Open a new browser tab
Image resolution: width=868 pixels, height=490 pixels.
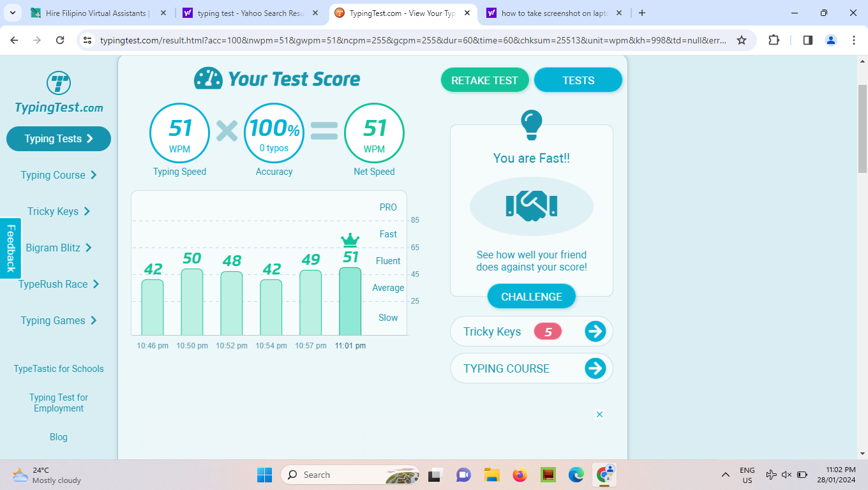(x=642, y=13)
